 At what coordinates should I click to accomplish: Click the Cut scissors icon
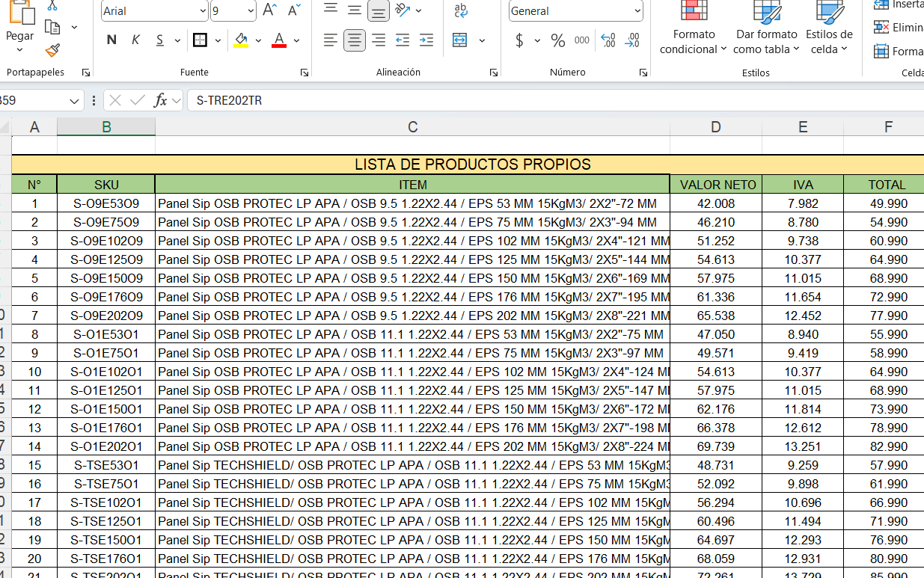tap(52, 5)
